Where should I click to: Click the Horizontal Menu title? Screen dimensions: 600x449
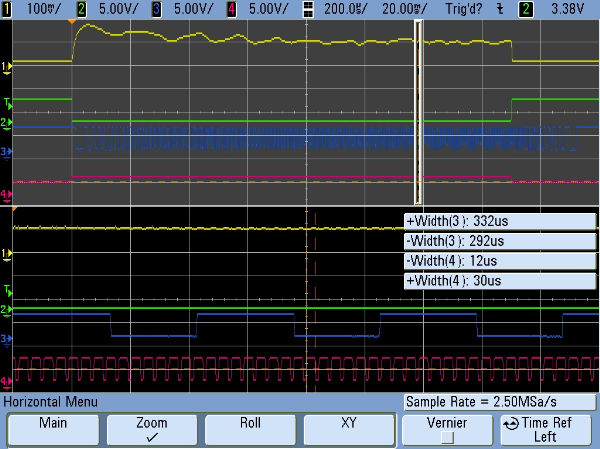pos(51,402)
